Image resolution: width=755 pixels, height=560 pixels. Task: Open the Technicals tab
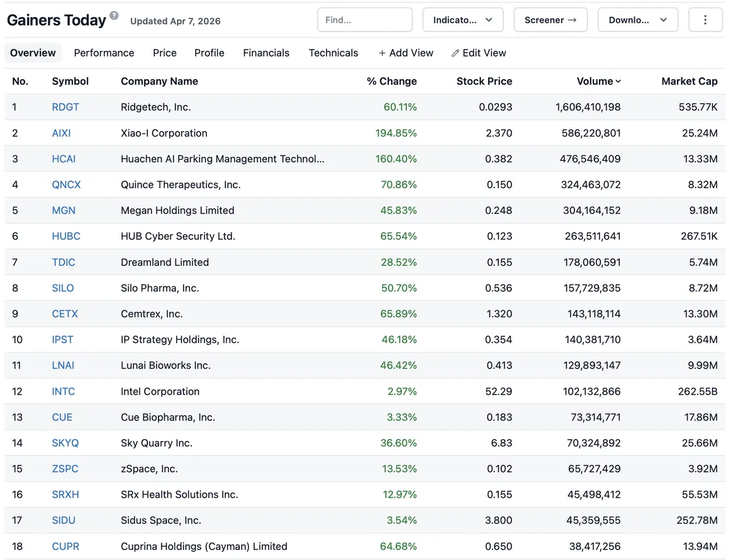(333, 53)
